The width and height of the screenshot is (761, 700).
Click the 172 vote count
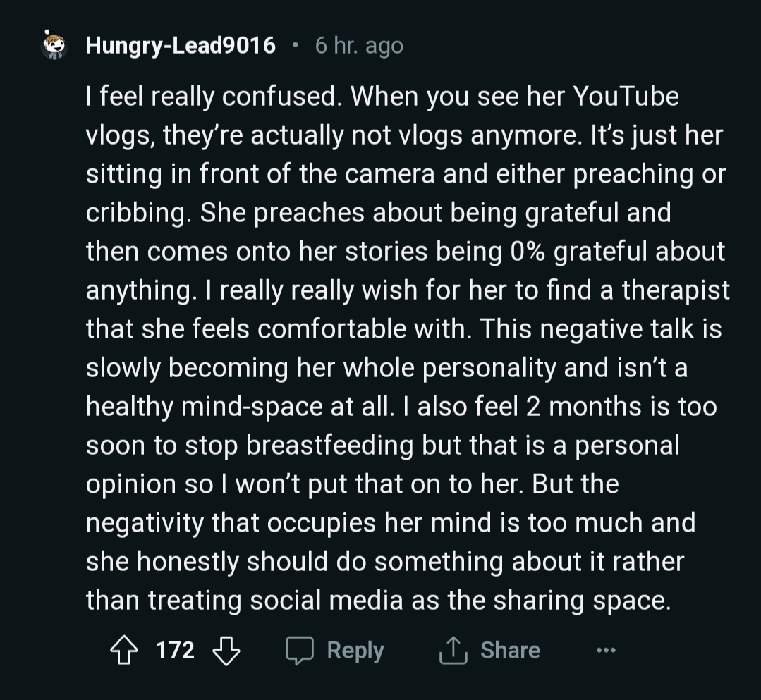pyautogui.click(x=174, y=650)
